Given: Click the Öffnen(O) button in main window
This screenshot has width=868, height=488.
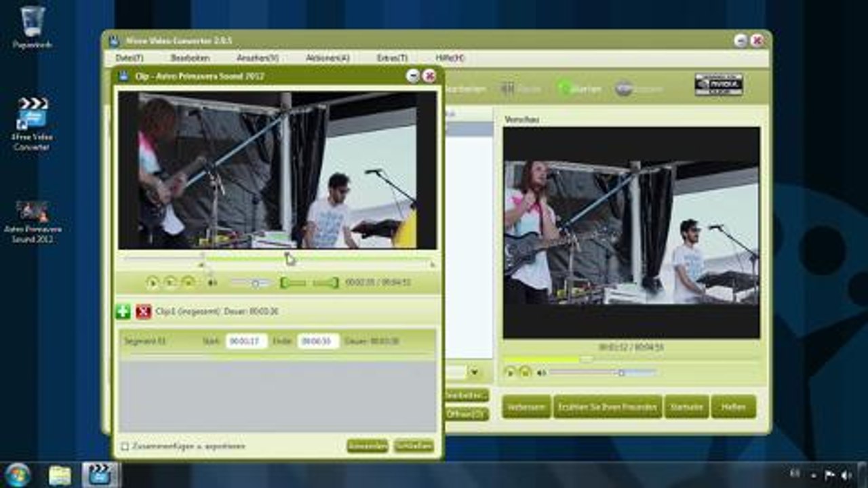Looking at the screenshot, I should [x=467, y=414].
